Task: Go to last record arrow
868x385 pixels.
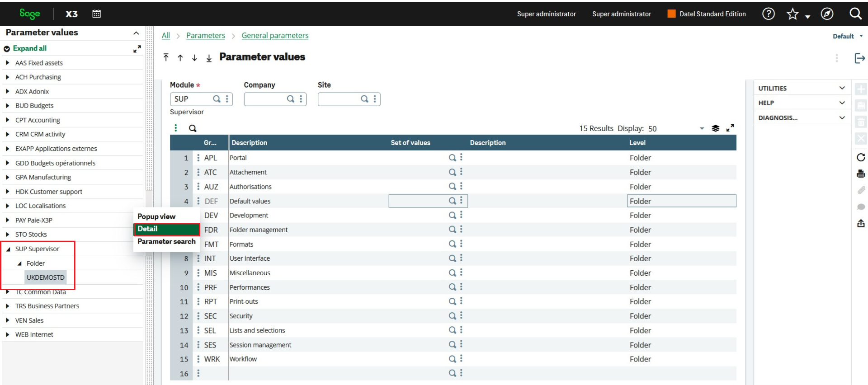Action: [x=209, y=58]
